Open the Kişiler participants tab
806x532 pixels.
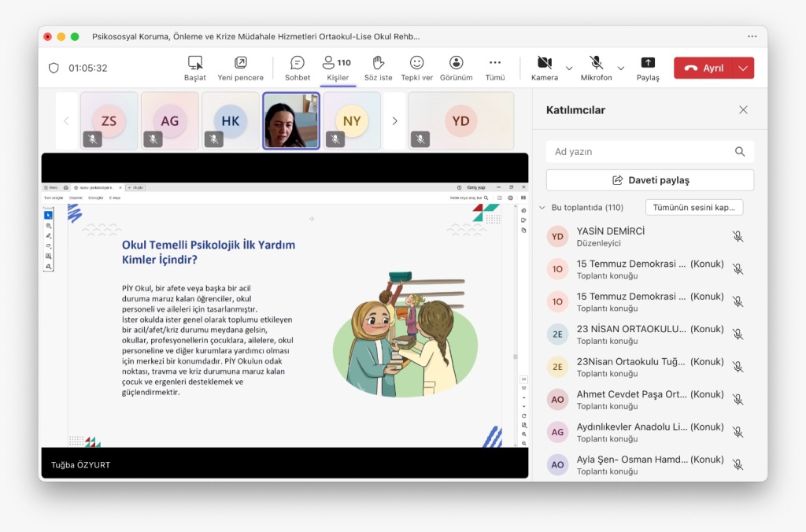pyautogui.click(x=338, y=68)
